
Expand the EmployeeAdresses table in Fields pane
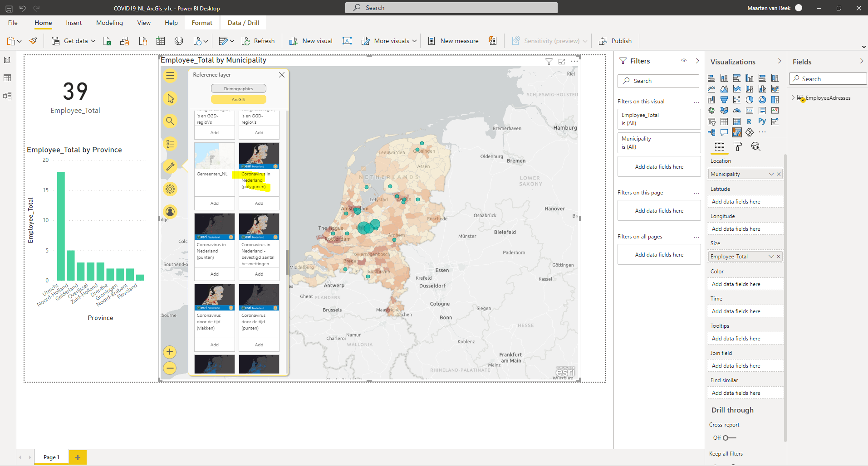793,97
